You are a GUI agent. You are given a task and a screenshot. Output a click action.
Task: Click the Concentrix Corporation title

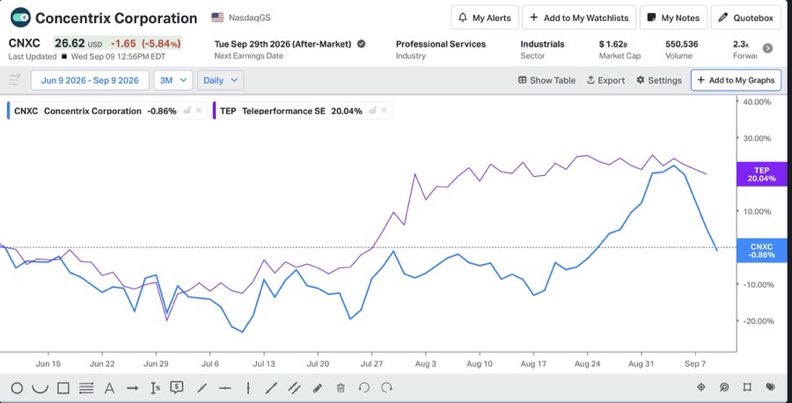(x=116, y=18)
